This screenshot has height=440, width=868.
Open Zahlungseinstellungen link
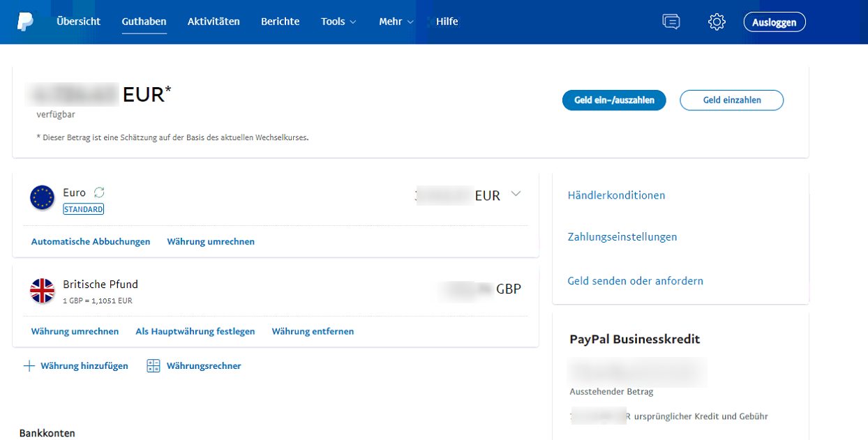click(622, 237)
